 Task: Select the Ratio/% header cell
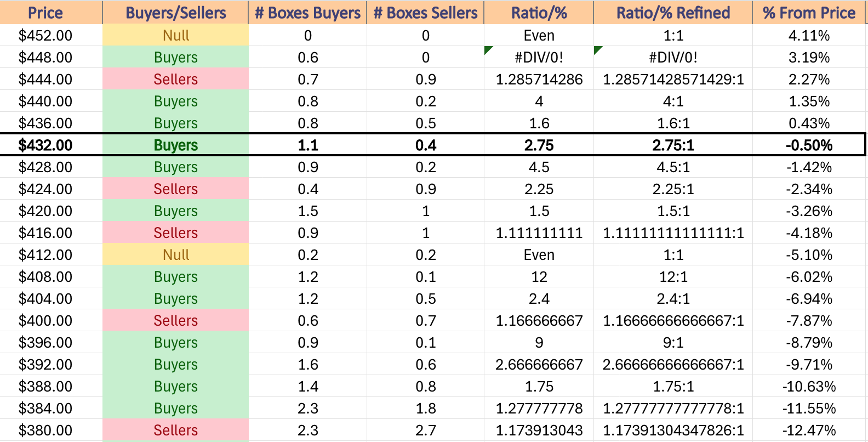coord(539,12)
